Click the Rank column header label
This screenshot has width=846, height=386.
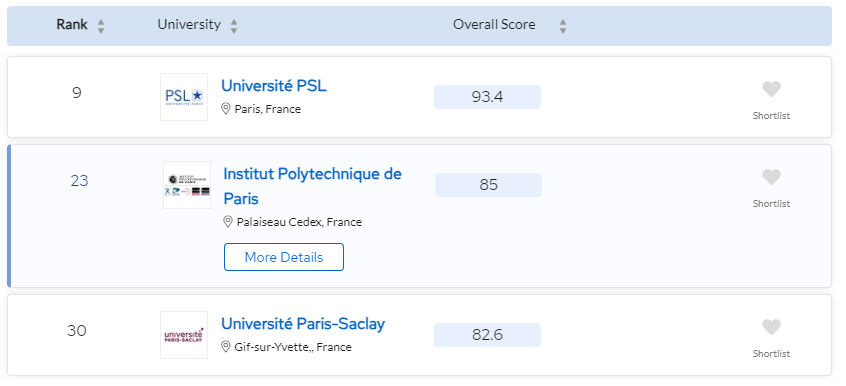click(72, 25)
